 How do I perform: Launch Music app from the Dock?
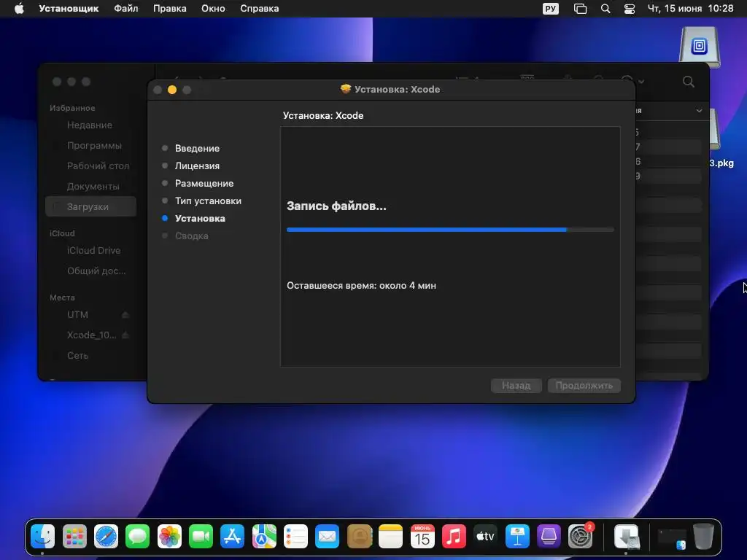point(454,537)
